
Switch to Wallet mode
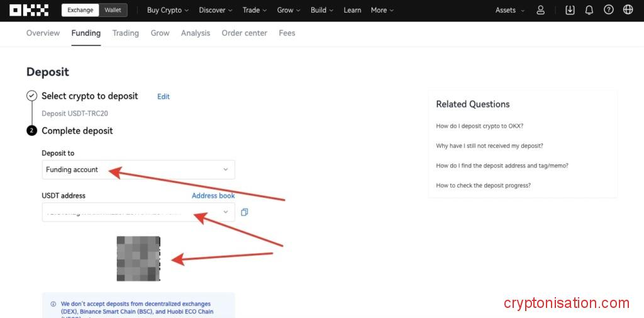click(x=113, y=10)
